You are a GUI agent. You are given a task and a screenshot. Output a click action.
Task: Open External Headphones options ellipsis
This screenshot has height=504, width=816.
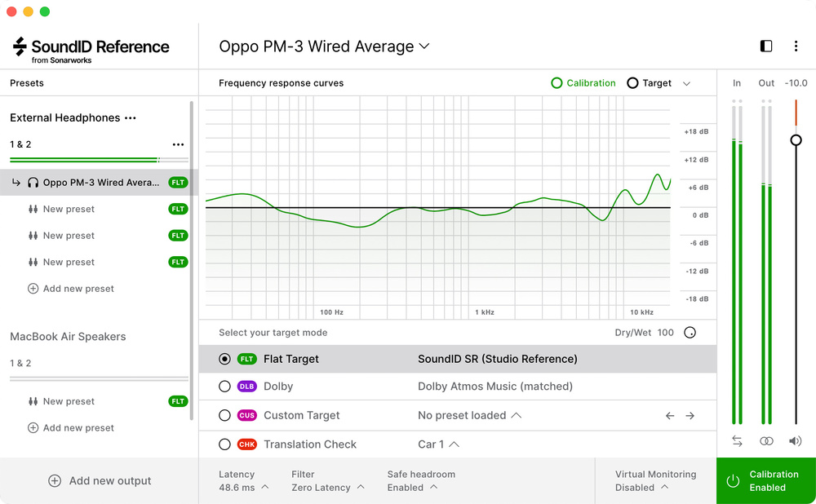click(130, 118)
